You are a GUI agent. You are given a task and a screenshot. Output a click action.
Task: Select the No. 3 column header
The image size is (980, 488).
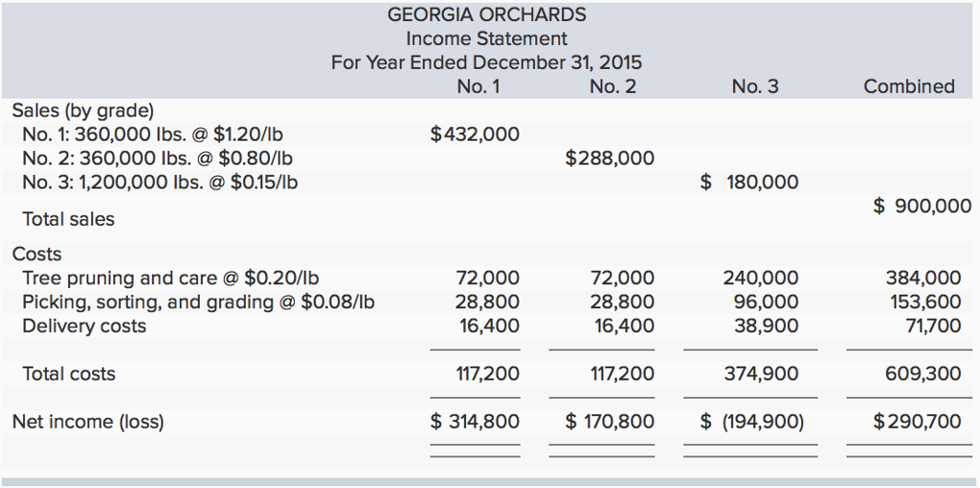pyautogui.click(x=755, y=87)
